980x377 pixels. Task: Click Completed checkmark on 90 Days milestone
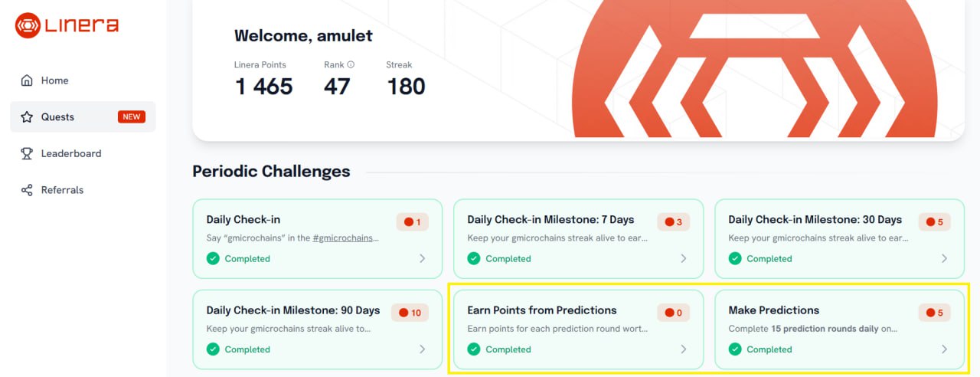[x=213, y=349]
